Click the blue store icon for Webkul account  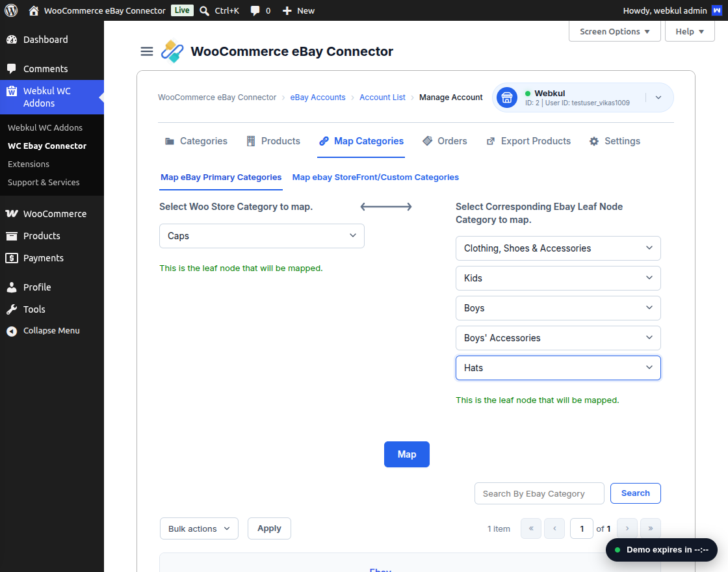coord(507,97)
